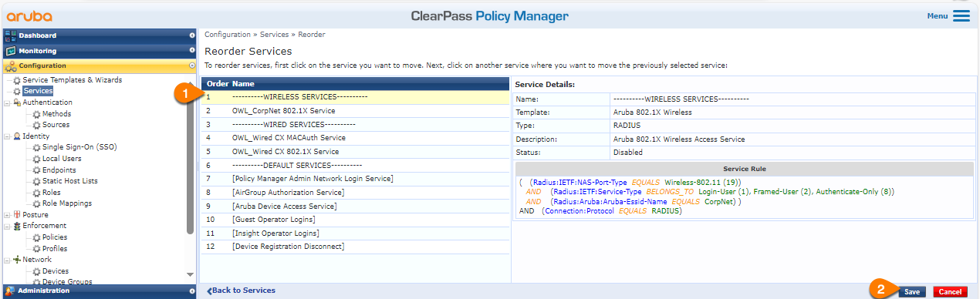
Task: Click gear icon beside Profiles
Action: tap(36, 249)
